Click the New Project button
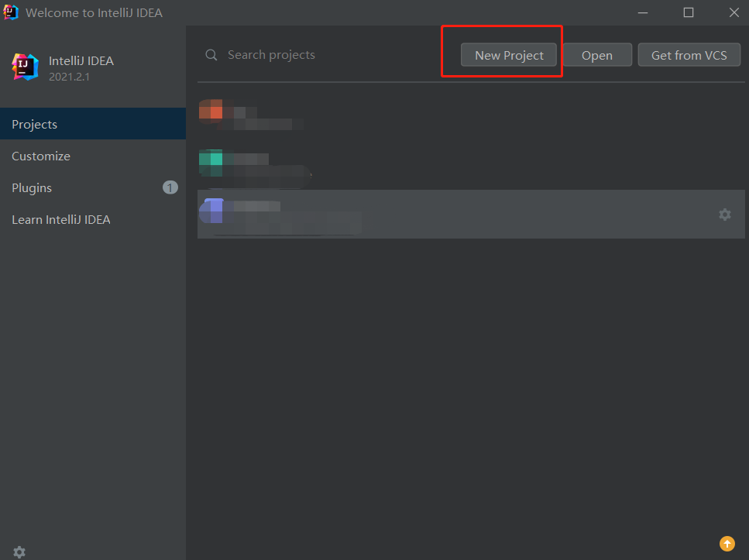The width and height of the screenshot is (749, 560). pyautogui.click(x=509, y=55)
